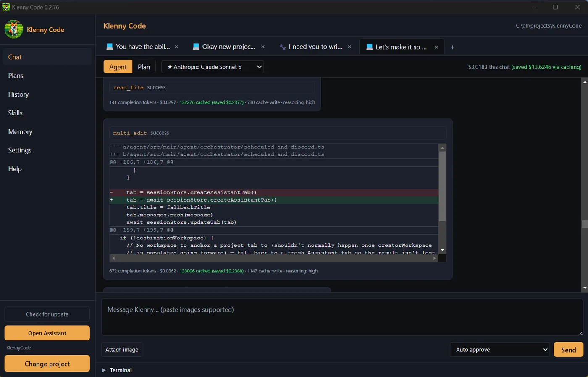This screenshot has width=588, height=377.
Task: Open Settings from the sidebar
Action: (47, 150)
